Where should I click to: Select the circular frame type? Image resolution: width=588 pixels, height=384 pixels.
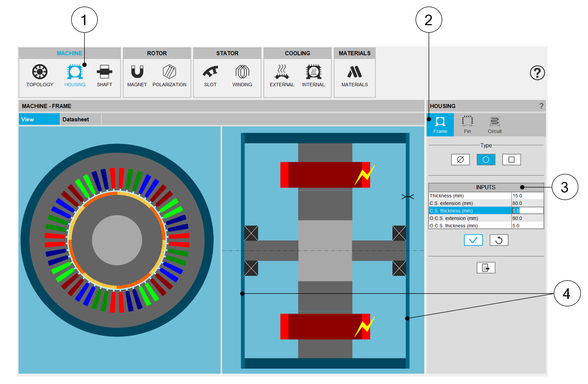pos(486,160)
